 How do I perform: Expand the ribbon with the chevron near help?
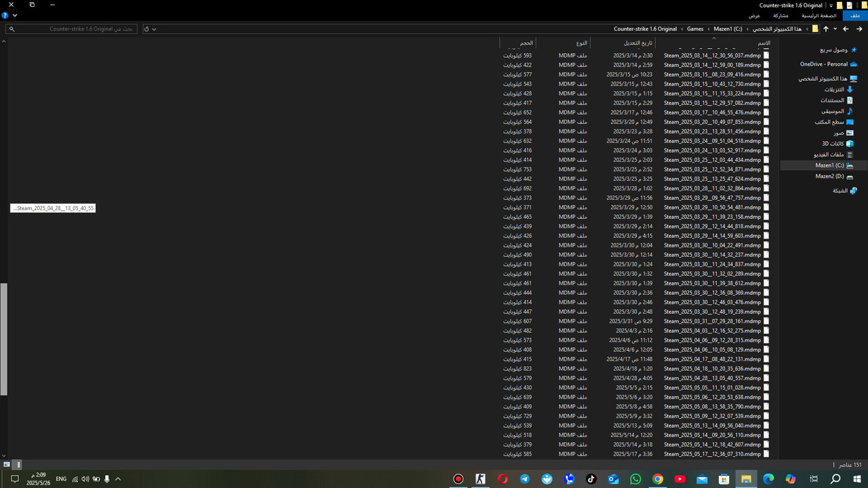pos(15,15)
